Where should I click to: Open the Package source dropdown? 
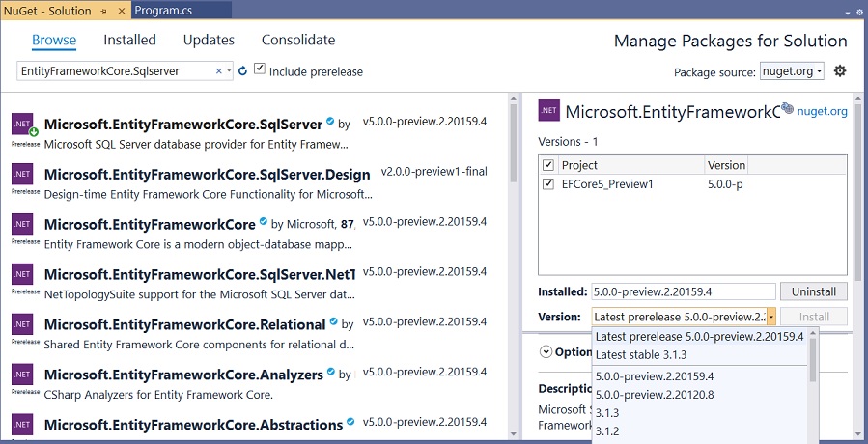(x=792, y=71)
